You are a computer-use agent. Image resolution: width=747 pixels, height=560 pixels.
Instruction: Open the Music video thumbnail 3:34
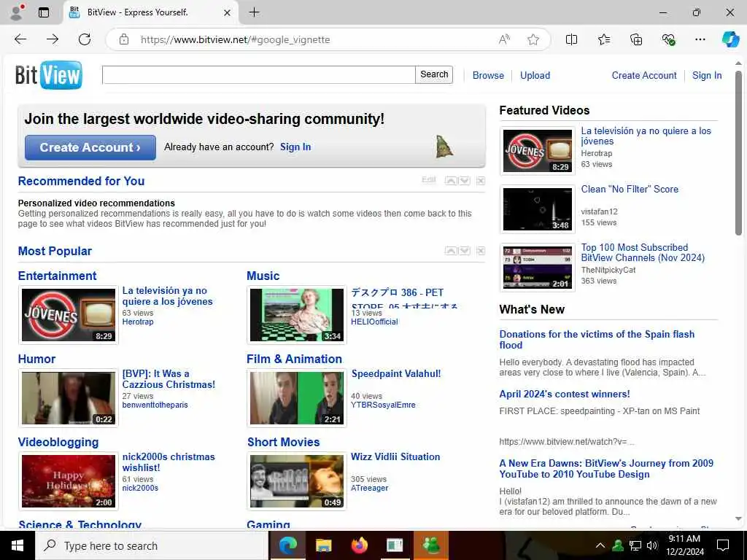(296, 315)
